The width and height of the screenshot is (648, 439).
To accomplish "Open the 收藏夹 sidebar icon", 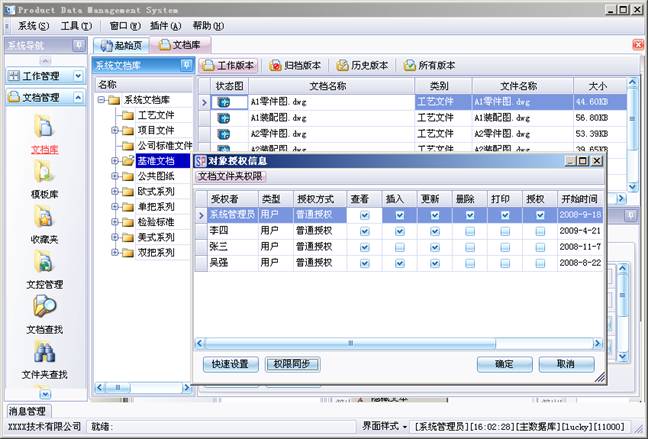I will pos(44,217).
